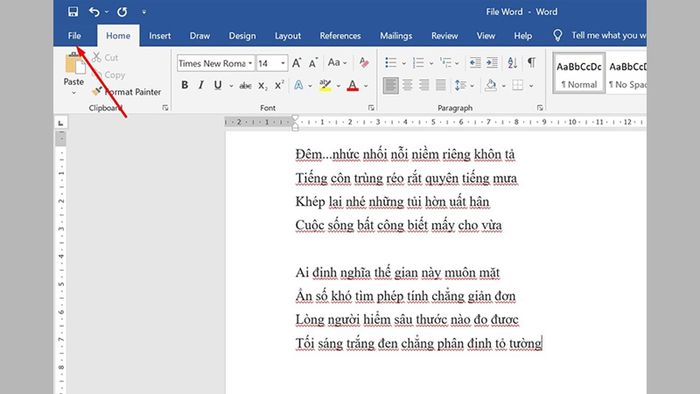This screenshot has height=394, width=700.
Task: Select Justify alignment
Action: (x=441, y=85)
